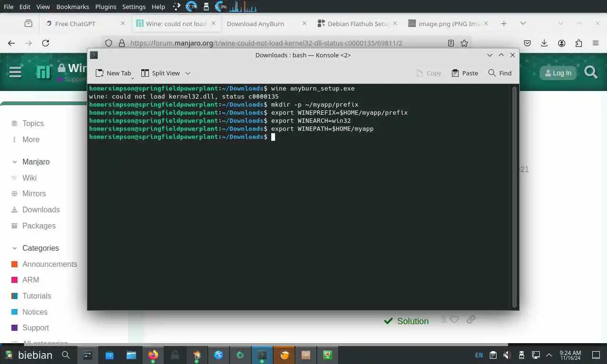This screenshot has width=607, height=364.
Task: Click the heart like icon near Solution
Action: coord(454,320)
